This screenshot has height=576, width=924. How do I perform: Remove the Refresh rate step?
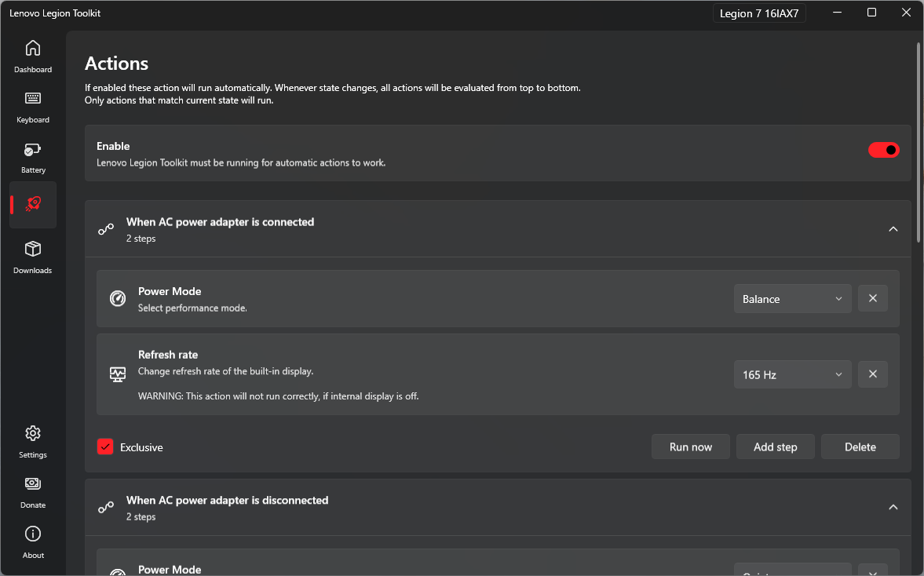[873, 374]
